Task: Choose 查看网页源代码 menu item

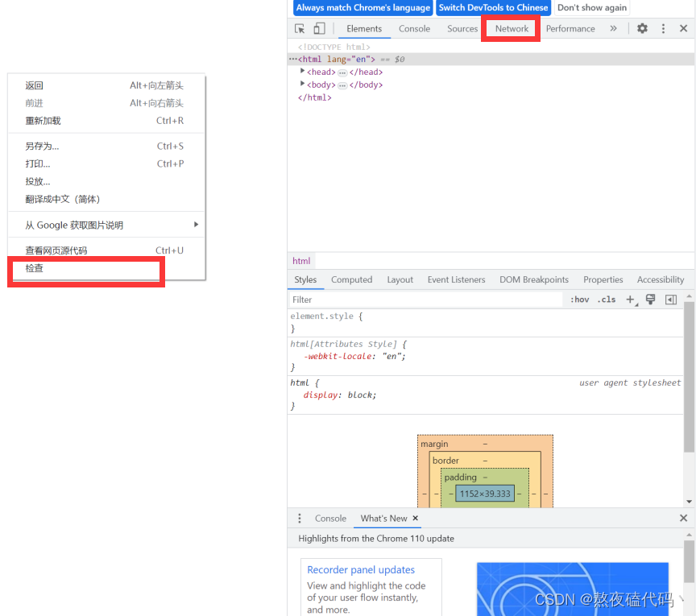Action: 106,250
